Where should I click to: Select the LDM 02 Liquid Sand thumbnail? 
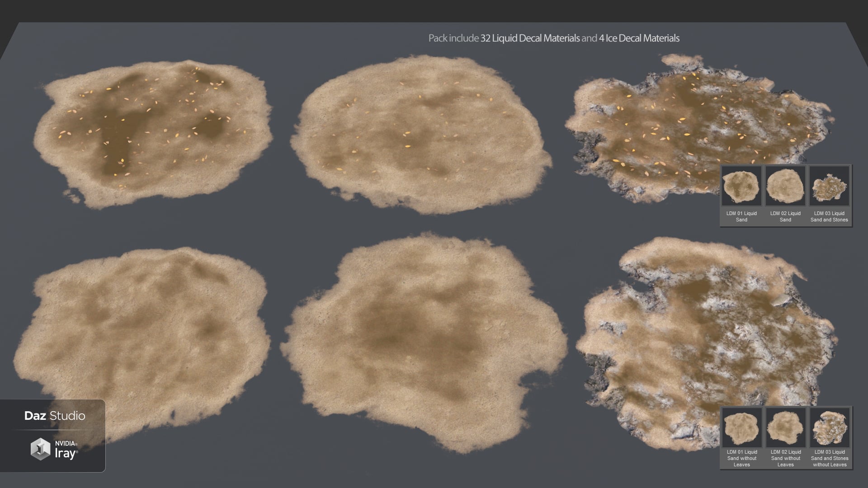pos(785,186)
